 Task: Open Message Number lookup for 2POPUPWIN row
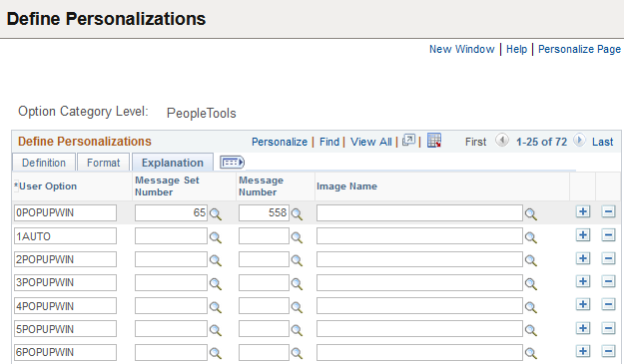click(x=297, y=260)
